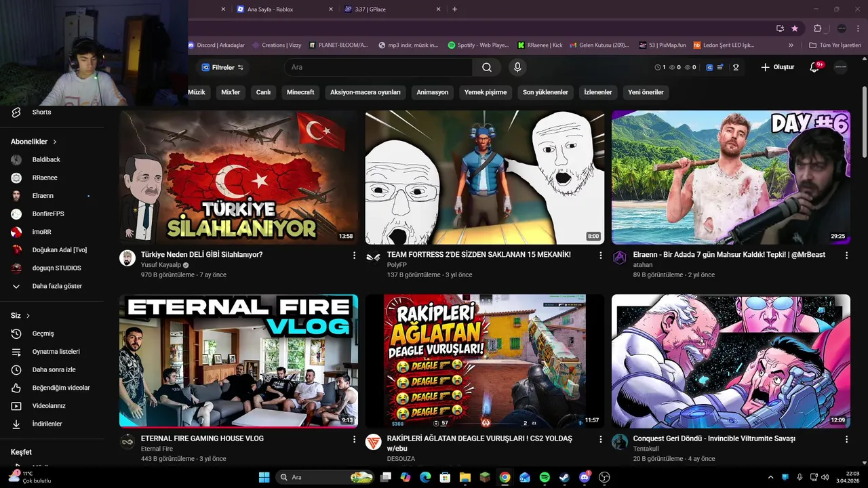The height and width of the screenshot is (488, 868).
Task: Select the Son yüklenenler chip
Action: coord(545,92)
